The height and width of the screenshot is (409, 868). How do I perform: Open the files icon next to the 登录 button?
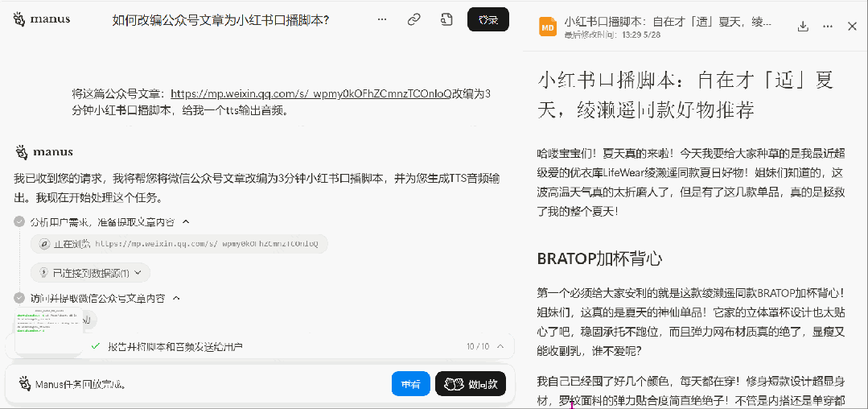[446, 20]
